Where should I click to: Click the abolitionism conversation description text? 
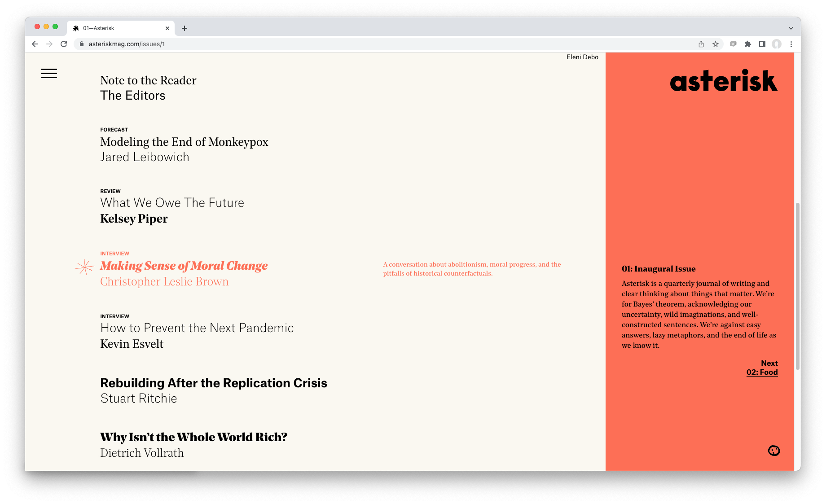472,269
